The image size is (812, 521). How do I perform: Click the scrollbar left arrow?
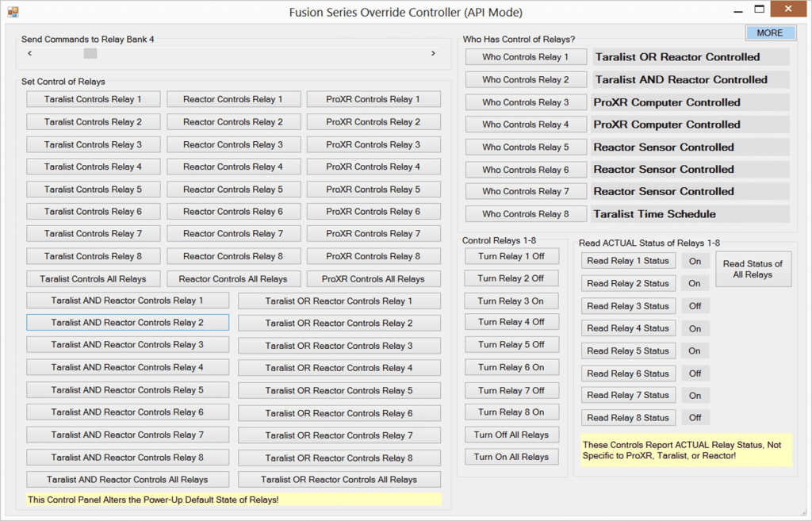click(x=29, y=53)
